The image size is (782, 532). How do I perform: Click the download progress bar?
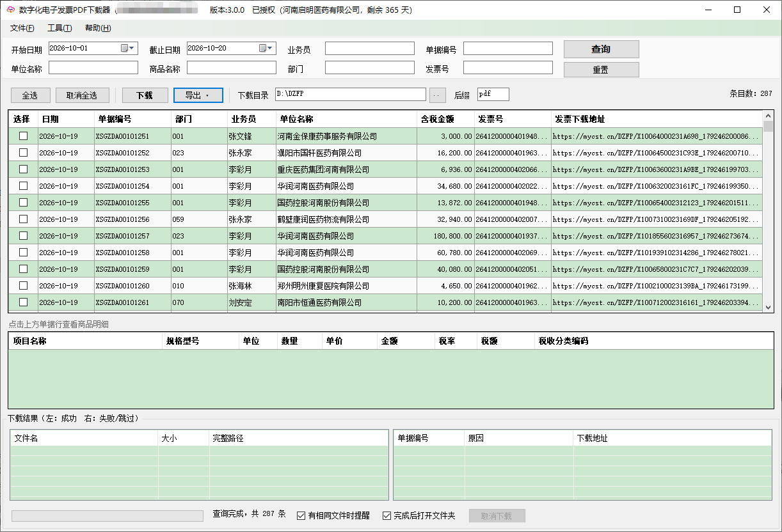(x=108, y=516)
